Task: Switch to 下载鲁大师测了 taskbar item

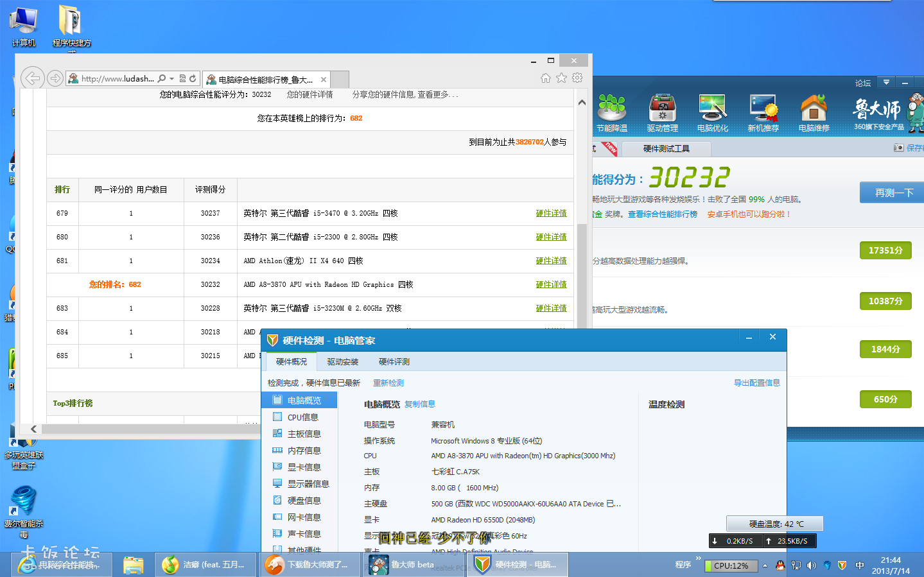Action: pos(309,565)
